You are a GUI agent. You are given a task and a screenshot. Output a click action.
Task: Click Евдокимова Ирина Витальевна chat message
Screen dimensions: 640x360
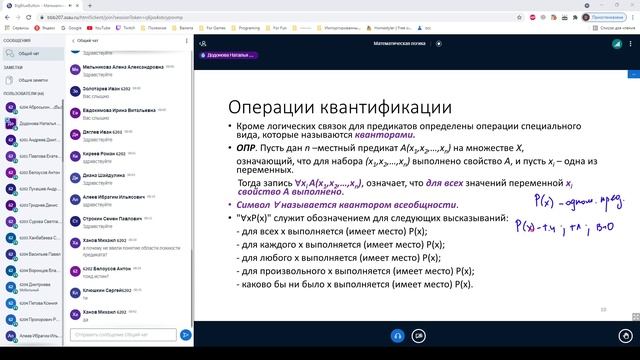pos(129,113)
